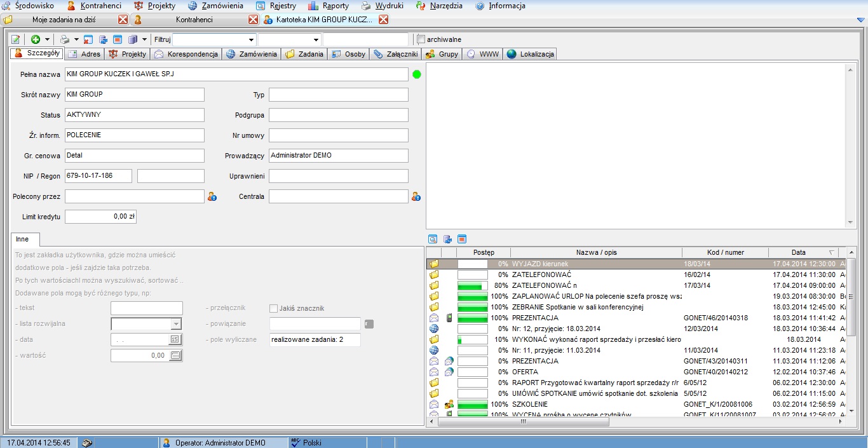This screenshot has height=448, width=868.
Task: Expand the second filter dropdown
Action: [x=316, y=39]
